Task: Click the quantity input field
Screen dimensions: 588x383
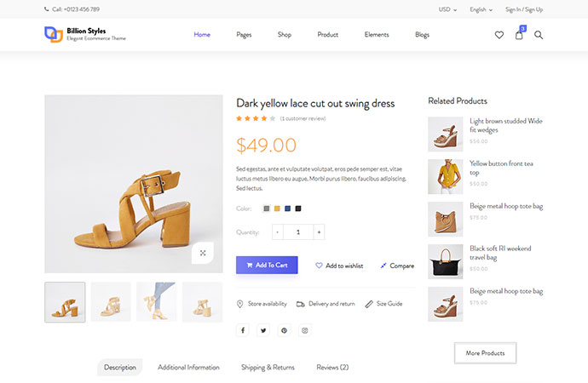Action: click(x=298, y=232)
